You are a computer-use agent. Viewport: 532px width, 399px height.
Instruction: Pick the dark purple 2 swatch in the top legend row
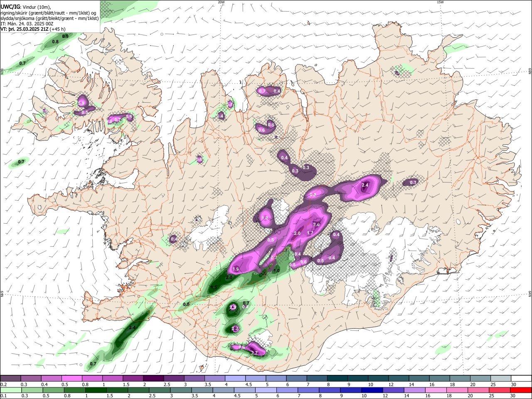point(153,378)
